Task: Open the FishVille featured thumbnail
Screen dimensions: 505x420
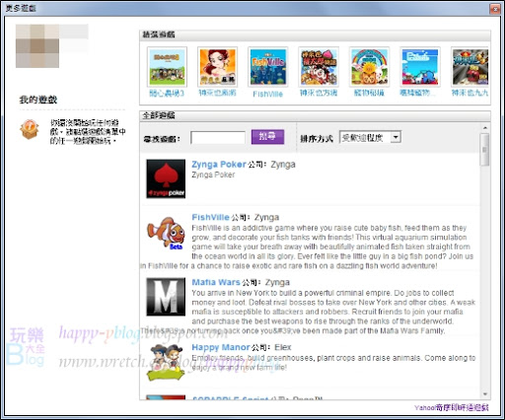Action: point(268,67)
